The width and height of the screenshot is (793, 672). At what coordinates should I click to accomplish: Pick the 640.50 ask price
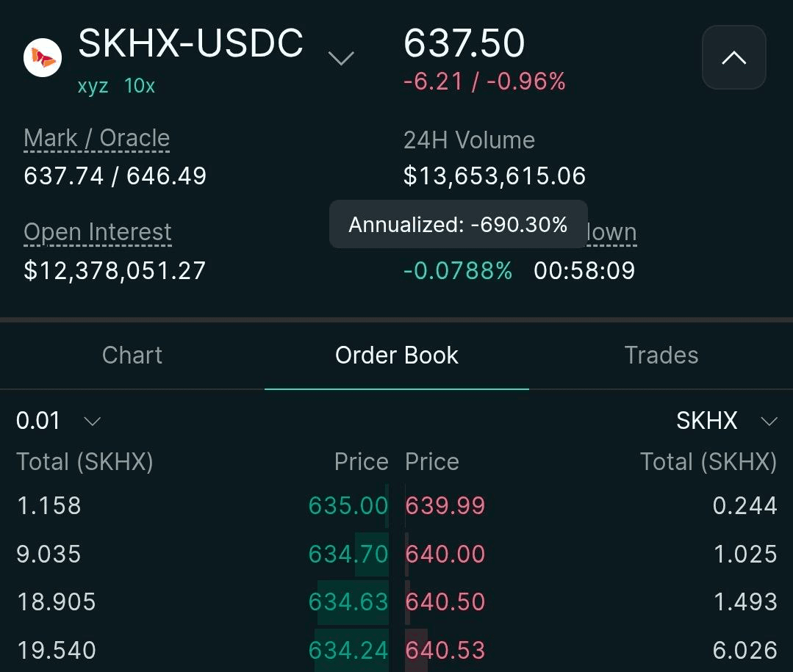[x=445, y=602]
